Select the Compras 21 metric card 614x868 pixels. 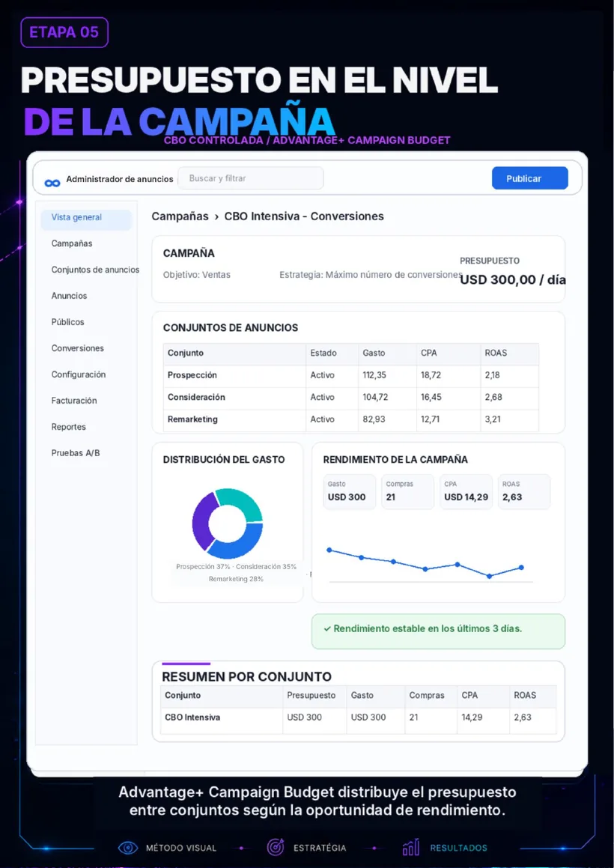[407, 491]
